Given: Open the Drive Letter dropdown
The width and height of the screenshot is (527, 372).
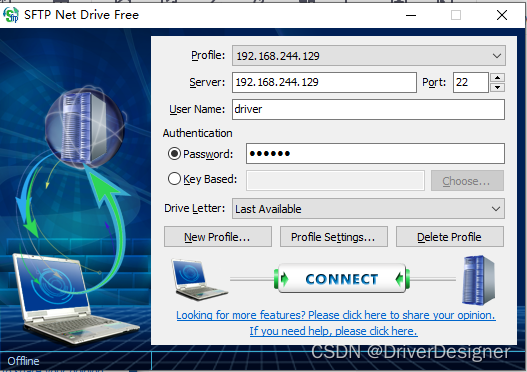Looking at the screenshot, I should click(x=368, y=209).
